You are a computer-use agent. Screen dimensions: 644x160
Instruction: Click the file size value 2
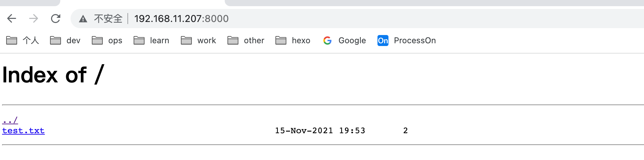pos(406,131)
